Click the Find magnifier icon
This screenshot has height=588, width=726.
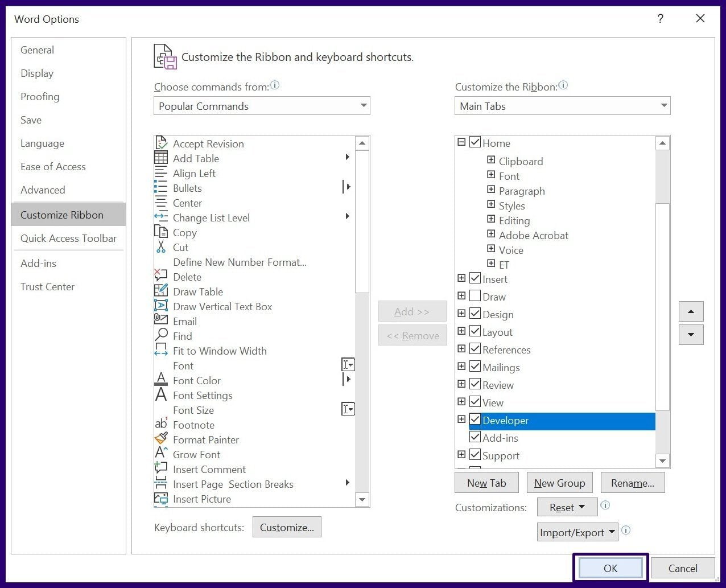[162, 336]
